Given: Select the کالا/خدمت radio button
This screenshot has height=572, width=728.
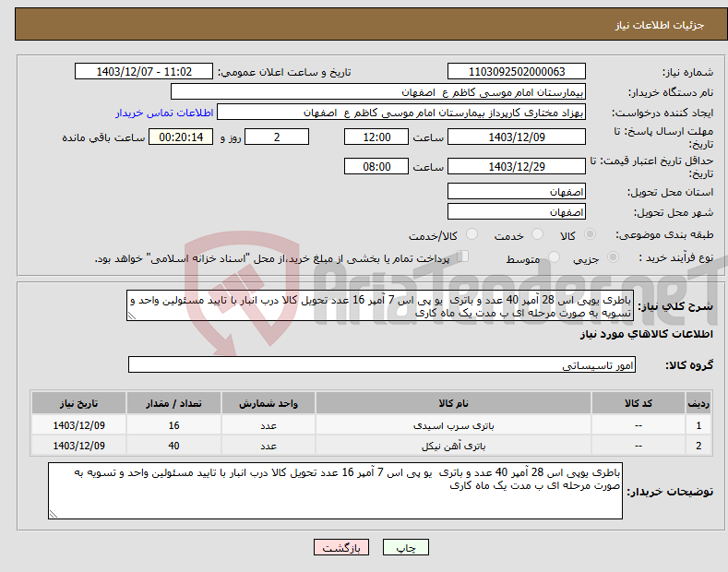Looking at the screenshot, I should coord(471,234).
